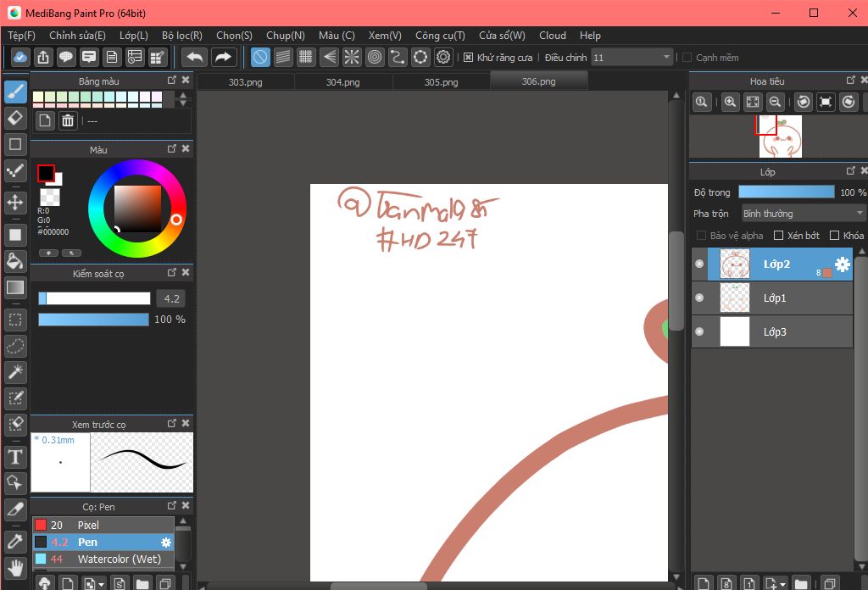Viewport: 868px width, 590px height.
Task: Select the Eraser tool
Action: pyautogui.click(x=15, y=117)
